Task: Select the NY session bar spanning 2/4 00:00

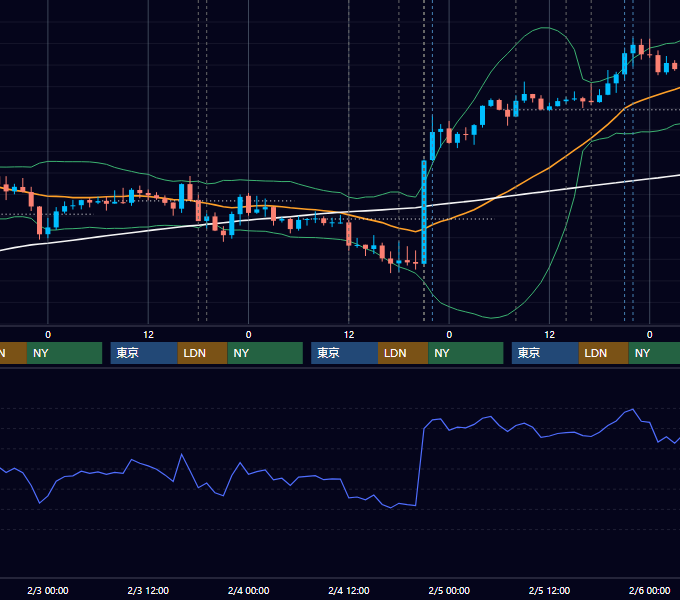Action: [265, 353]
